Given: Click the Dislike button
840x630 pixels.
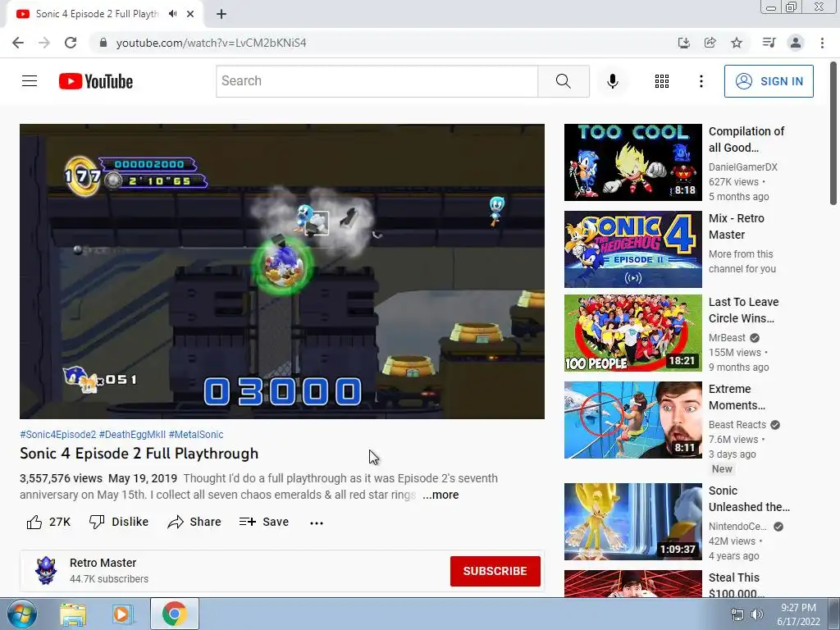Looking at the screenshot, I should click(x=119, y=522).
